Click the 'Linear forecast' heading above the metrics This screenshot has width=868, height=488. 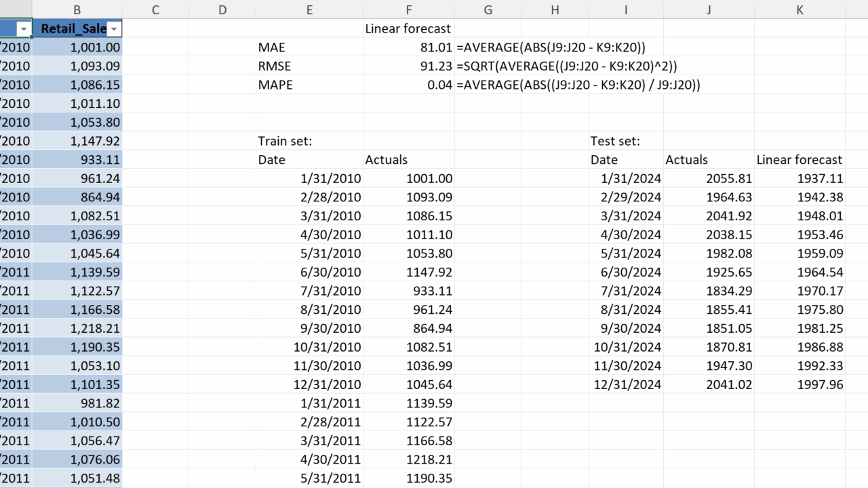coord(408,28)
